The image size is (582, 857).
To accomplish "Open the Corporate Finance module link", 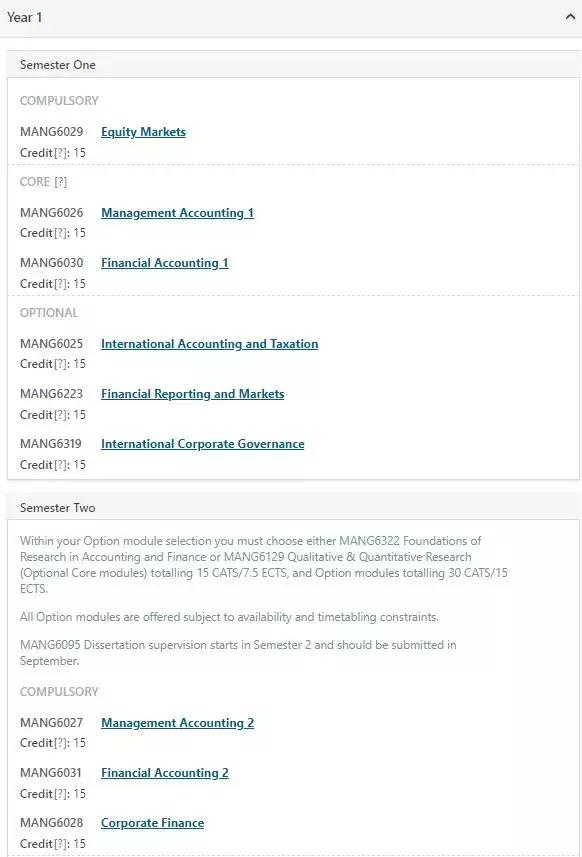I will [x=152, y=823].
